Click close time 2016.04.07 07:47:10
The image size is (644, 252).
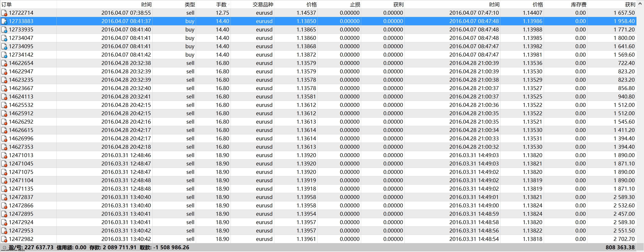coord(474,13)
